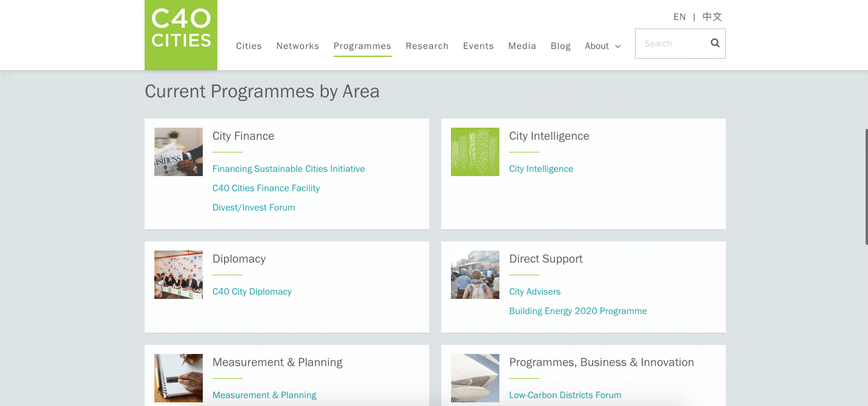
Task: Open C40 Cities Finance Facility link
Action: 266,188
